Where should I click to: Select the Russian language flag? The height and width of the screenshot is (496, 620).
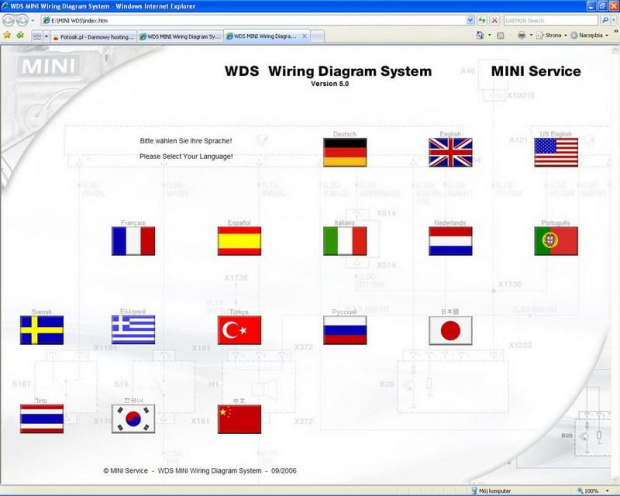tap(345, 330)
